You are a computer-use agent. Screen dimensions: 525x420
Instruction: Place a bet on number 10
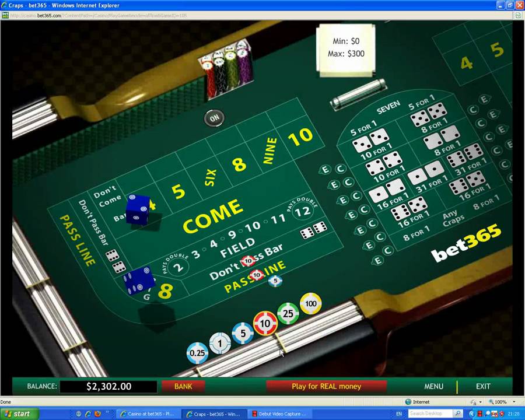(x=300, y=136)
